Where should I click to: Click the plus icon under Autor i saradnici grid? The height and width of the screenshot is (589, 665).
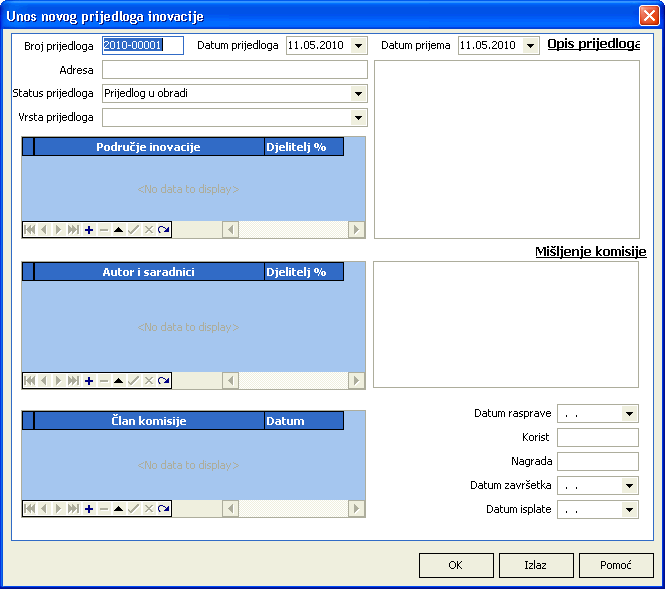coord(89,381)
